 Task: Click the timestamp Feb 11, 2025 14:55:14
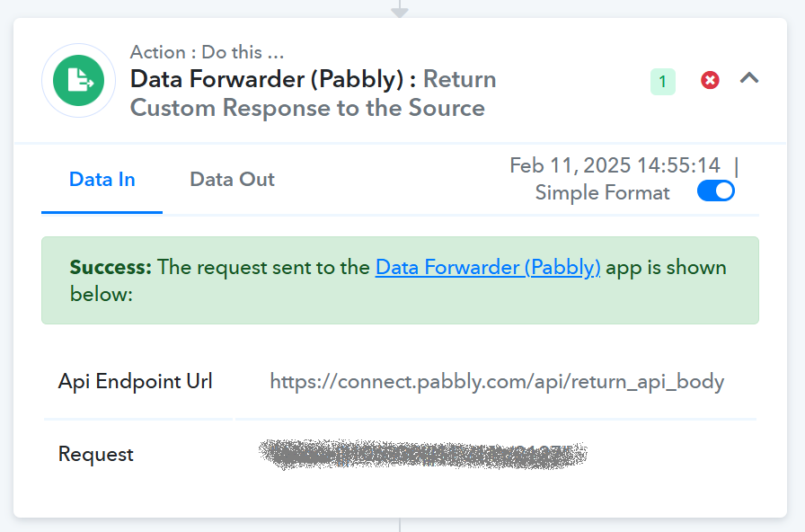tap(615, 166)
